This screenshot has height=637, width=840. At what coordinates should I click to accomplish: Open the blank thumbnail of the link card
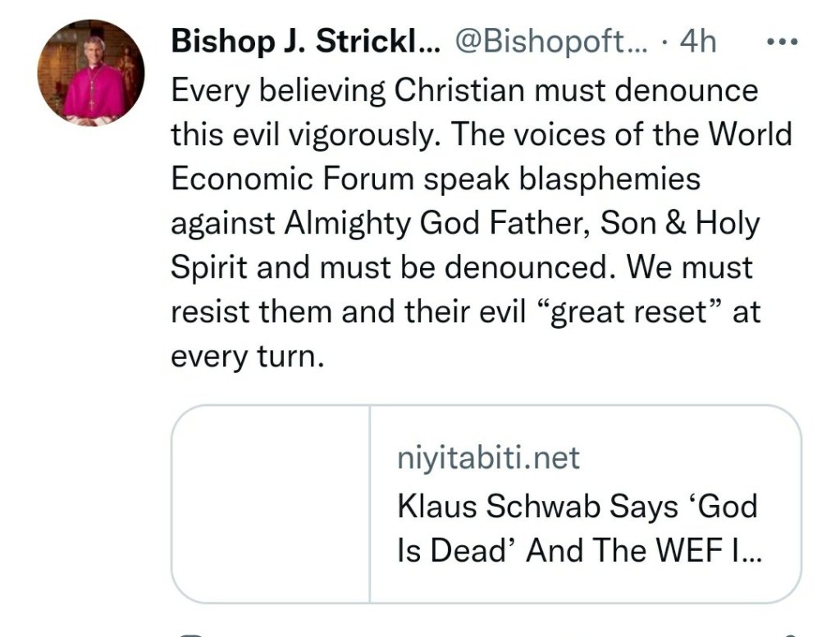pos(271,504)
